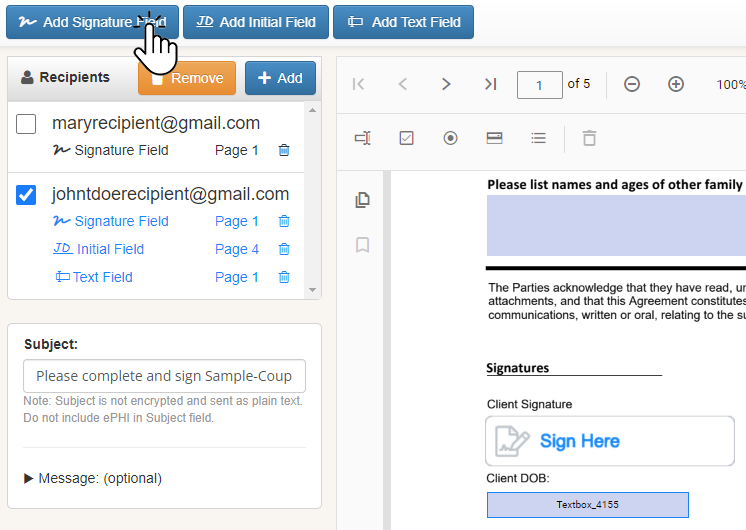Jump to Page 4 link for Initial Field
Image resolution: width=746 pixels, height=530 pixels.
point(237,249)
